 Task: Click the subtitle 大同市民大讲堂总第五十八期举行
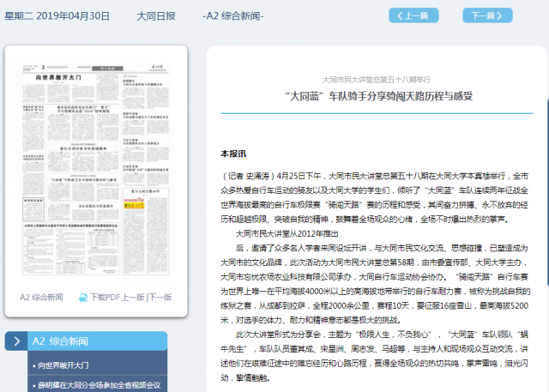tap(377, 80)
